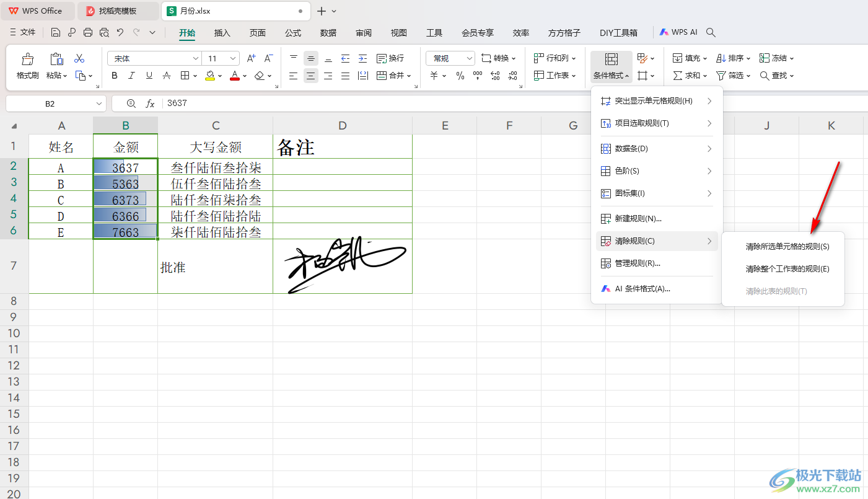Align cell content to the top
Image resolution: width=868 pixels, height=499 pixels.
294,58
